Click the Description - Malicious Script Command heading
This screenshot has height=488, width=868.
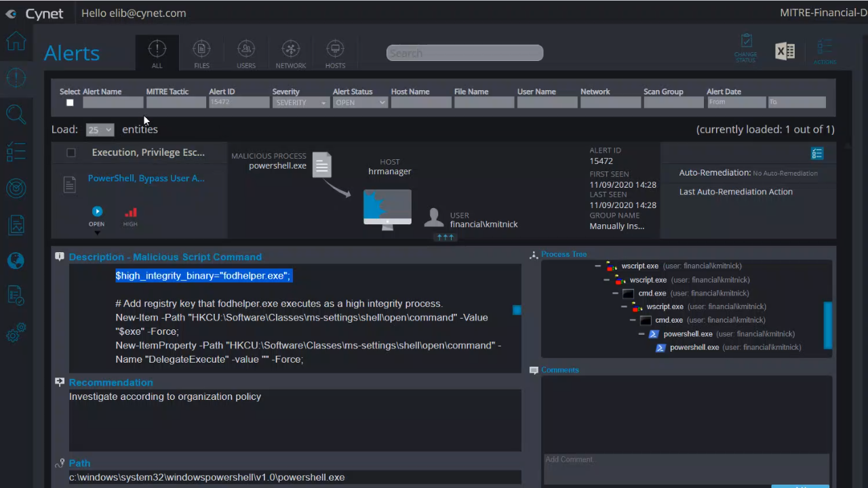165,257
